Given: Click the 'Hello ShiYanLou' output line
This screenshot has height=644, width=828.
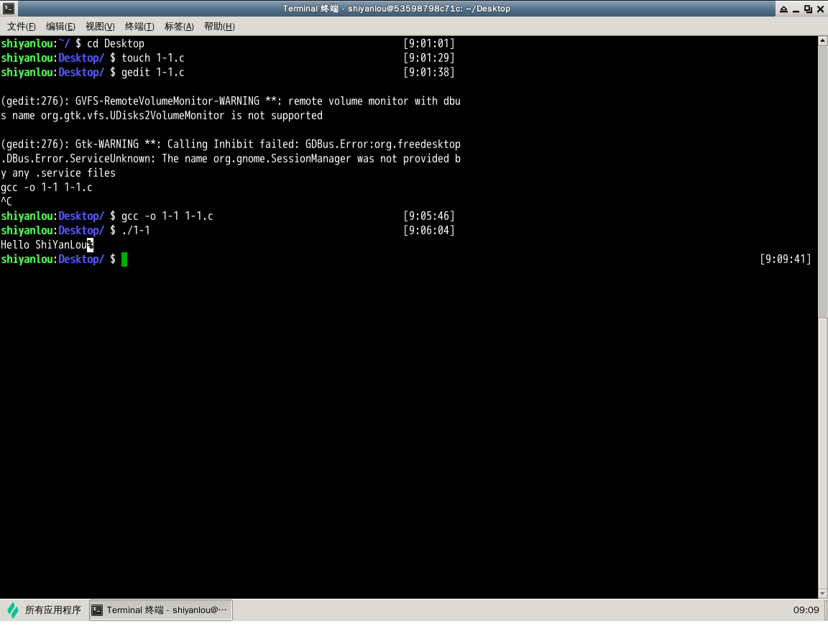Looking at the screenshot, I should [45, 245].
